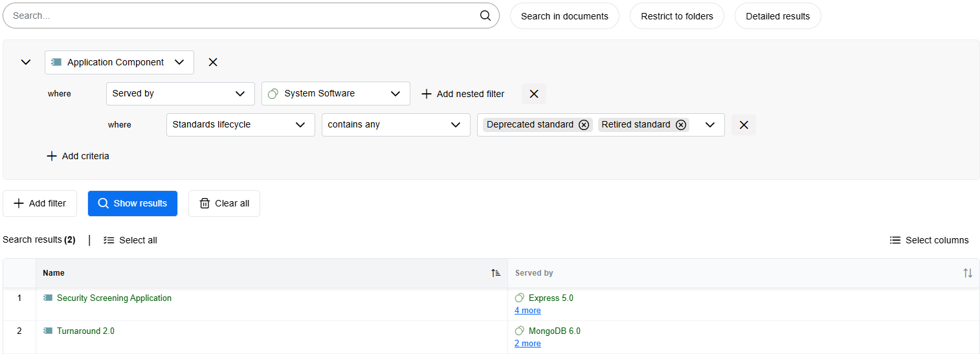Click the list icon beside Select columns
Image resolution: width=980 pixels, height=354 pixels.
(895, 240)
